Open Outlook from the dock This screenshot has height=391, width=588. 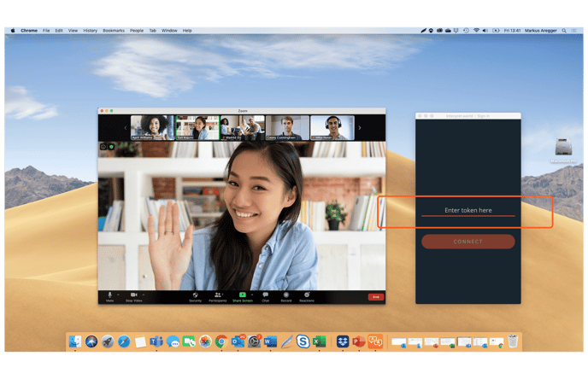click(x=238, y=341)
